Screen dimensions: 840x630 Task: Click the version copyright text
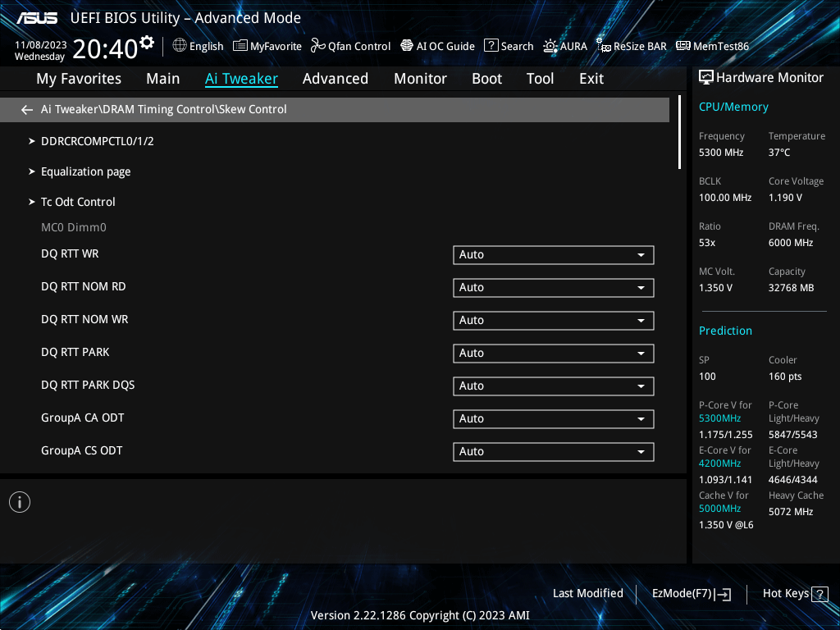(x=420, y=615)
